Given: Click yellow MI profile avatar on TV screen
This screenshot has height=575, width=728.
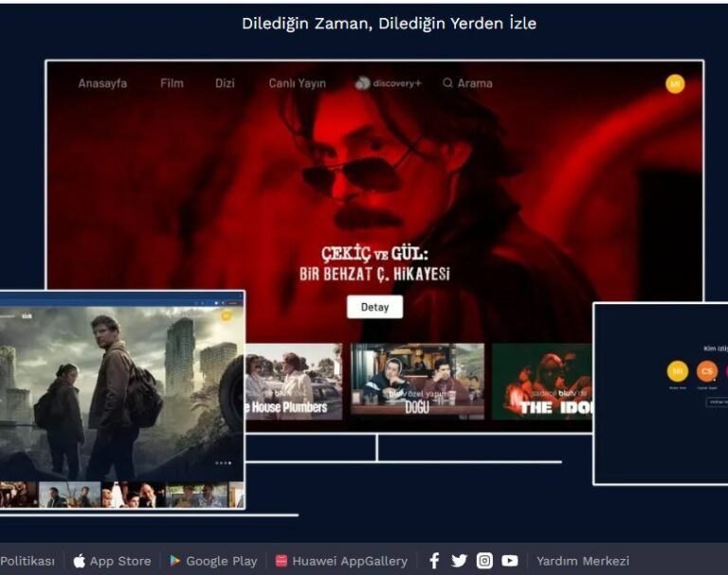Looking at the screenshot, I should 675,84.
